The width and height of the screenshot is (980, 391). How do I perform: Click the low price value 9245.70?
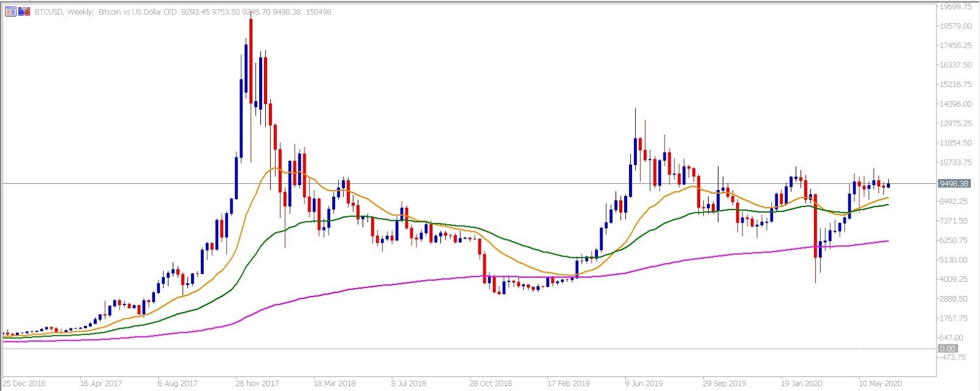click(257, 12)
